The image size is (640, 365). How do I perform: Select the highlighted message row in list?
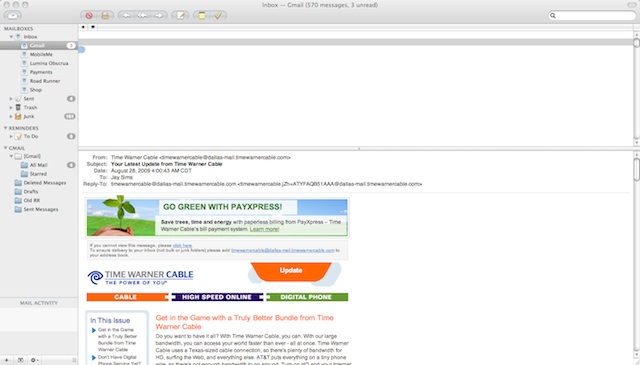tap(356, 42)
